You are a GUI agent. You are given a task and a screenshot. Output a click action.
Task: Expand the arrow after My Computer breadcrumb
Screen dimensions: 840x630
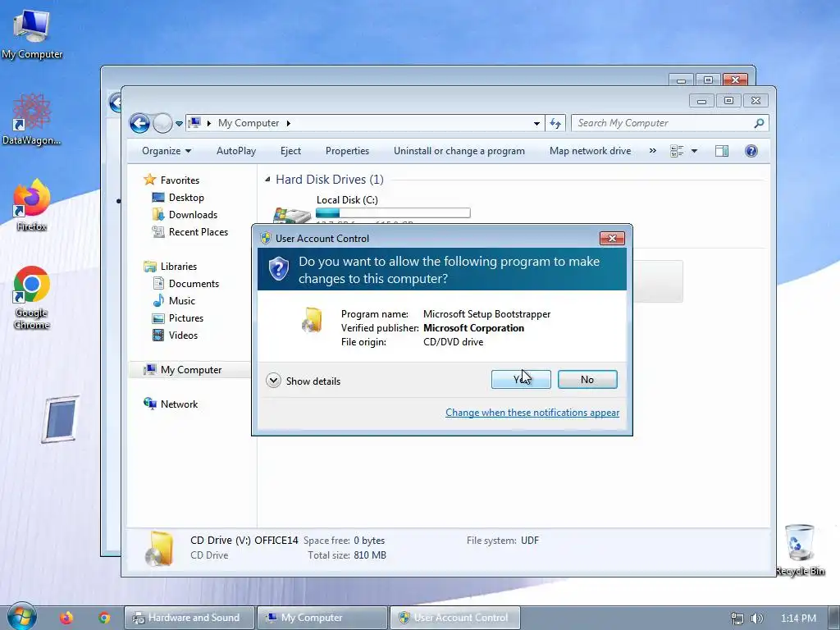(288, 123)
